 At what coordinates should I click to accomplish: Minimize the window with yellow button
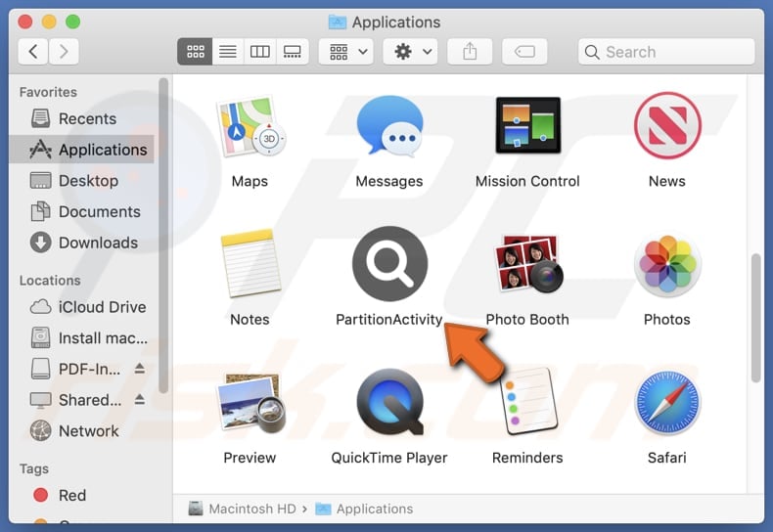click(x=49, y=22)
